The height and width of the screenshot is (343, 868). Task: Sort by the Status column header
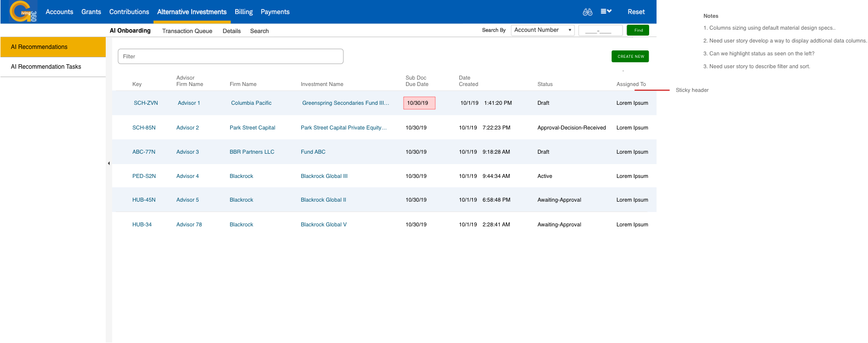coord(545,85)
